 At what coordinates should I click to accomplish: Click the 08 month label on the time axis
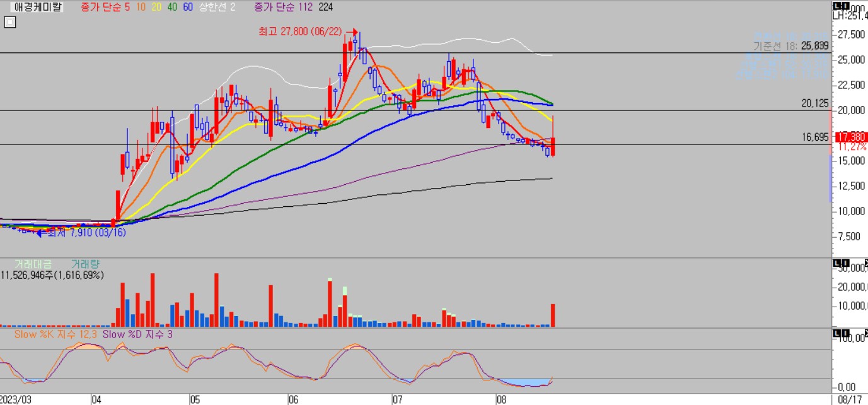[x=502, y=400]
